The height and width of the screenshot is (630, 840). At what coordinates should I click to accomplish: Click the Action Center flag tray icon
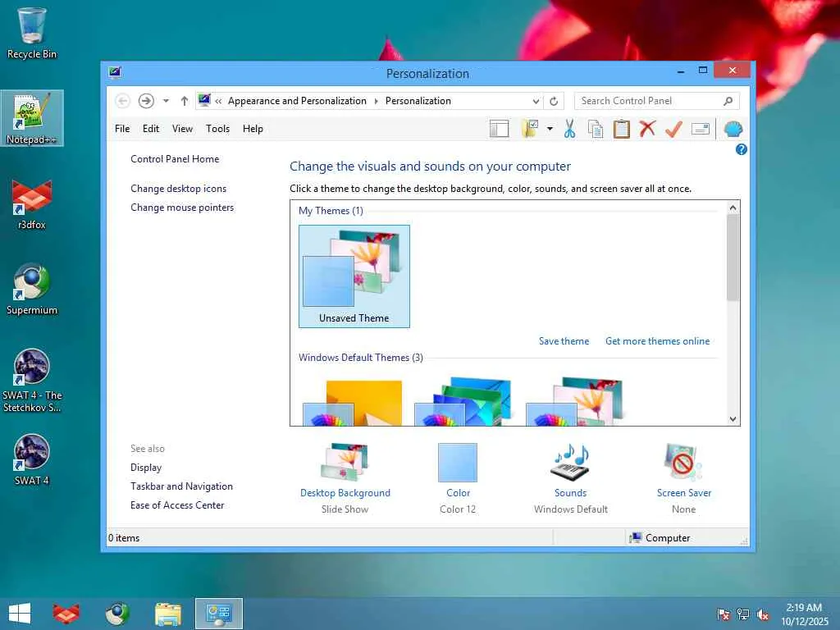[723, 614]
